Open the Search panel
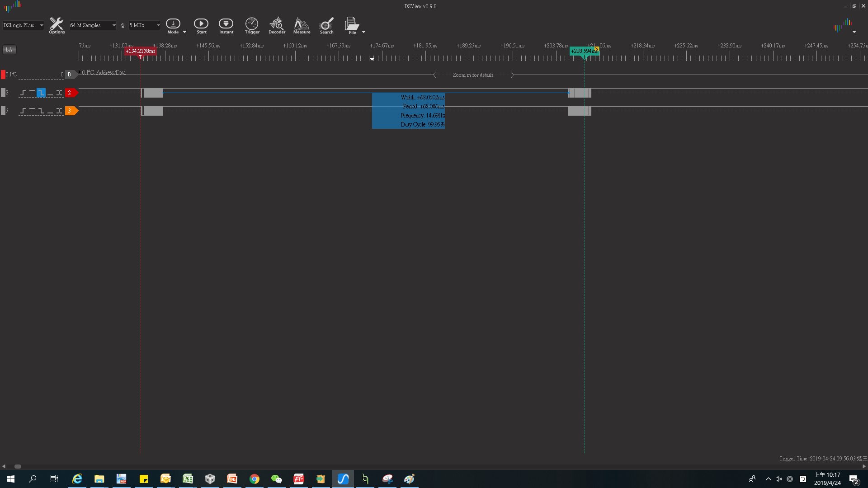The image size is (868, 488). [x=326, y=26]
